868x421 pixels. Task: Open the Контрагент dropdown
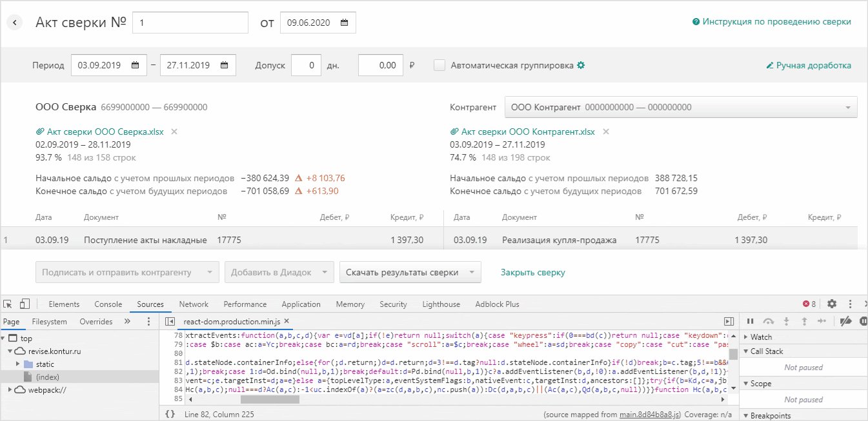pyautogui.click(x=681, y=108)
